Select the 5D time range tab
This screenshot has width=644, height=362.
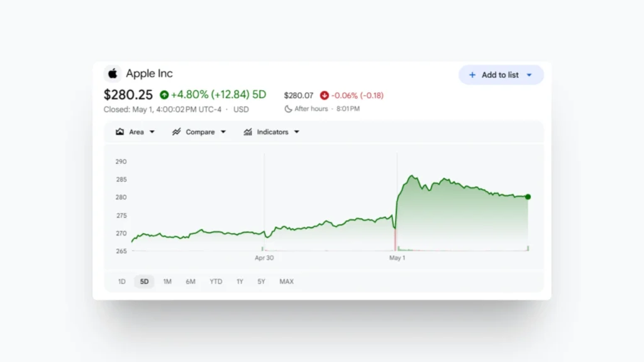pos(144,282)
